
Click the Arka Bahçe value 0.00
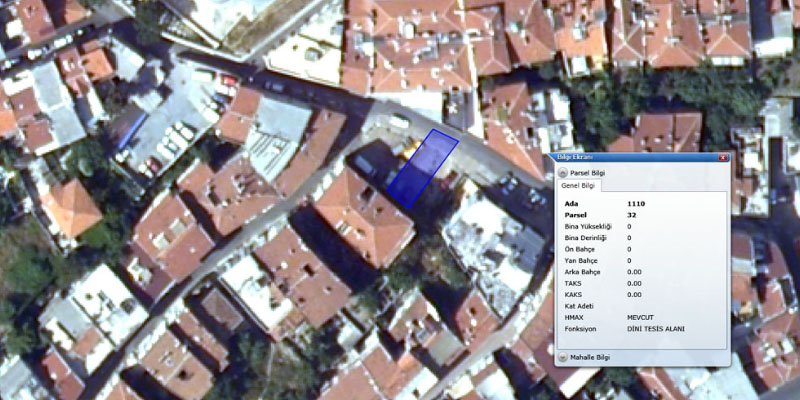click(x=634, y=271)
